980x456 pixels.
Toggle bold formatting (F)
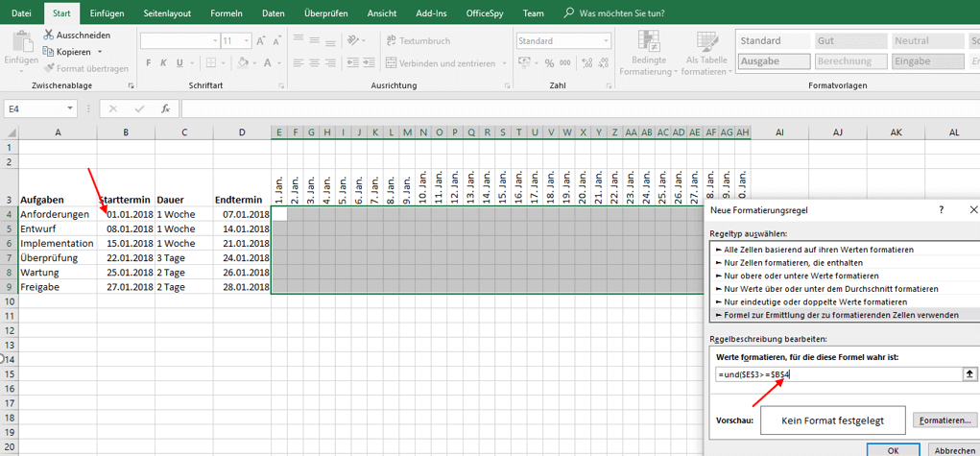[149, 63]
